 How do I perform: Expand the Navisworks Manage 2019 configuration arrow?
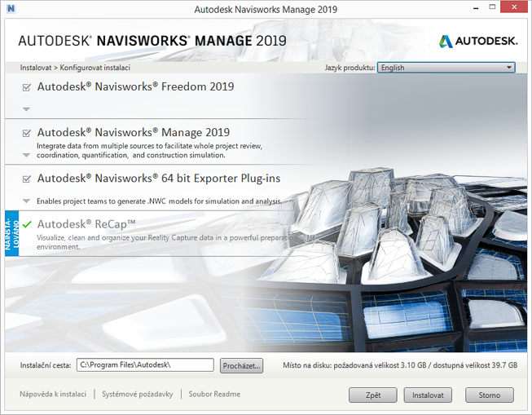point(27,155)
